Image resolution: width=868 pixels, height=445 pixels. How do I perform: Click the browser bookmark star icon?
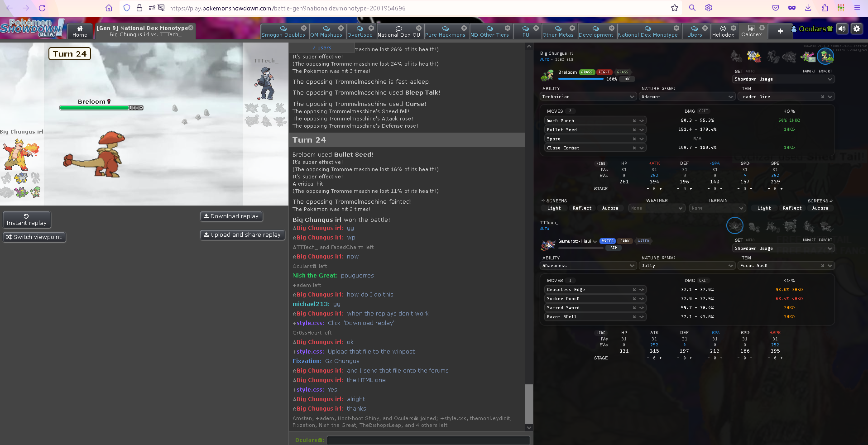point(675,8)
